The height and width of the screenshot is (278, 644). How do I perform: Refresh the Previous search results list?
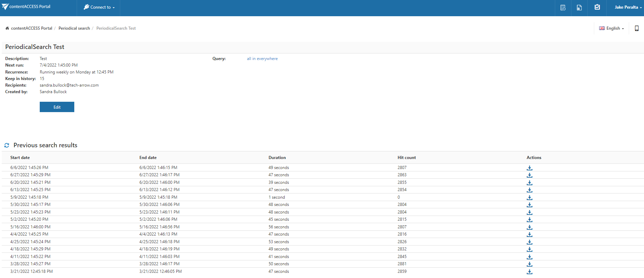7,146
